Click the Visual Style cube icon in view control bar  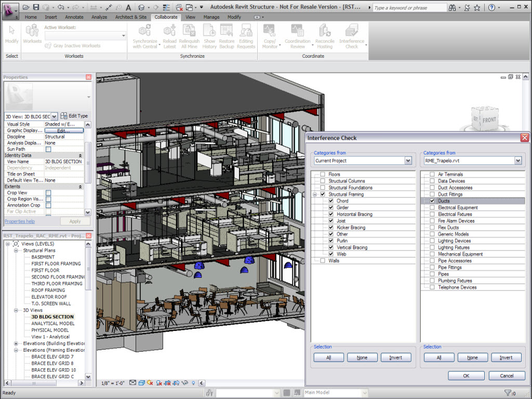[x=141, y=383]
